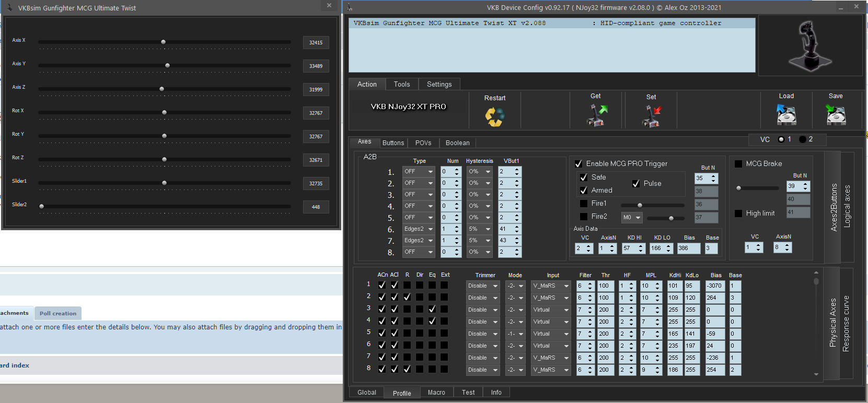Switch to the Global bottom tab

point(367,393)
